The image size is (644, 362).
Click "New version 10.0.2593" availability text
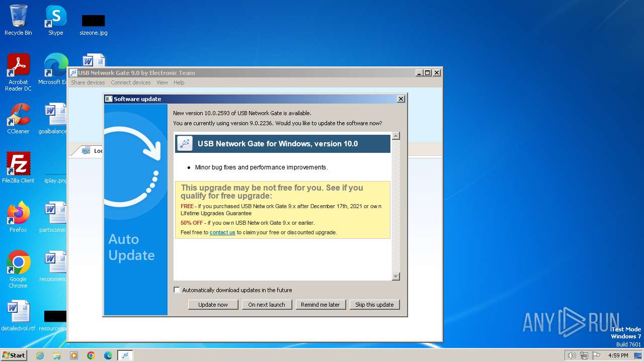[242, 113]
